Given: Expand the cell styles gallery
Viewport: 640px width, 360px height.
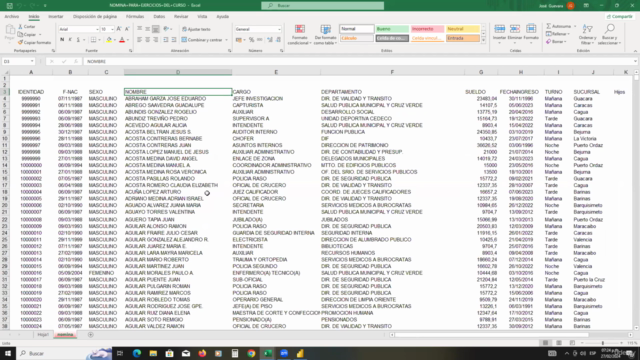Looking at the screenshot, I should pyautogui.click(x=483, y=40).
